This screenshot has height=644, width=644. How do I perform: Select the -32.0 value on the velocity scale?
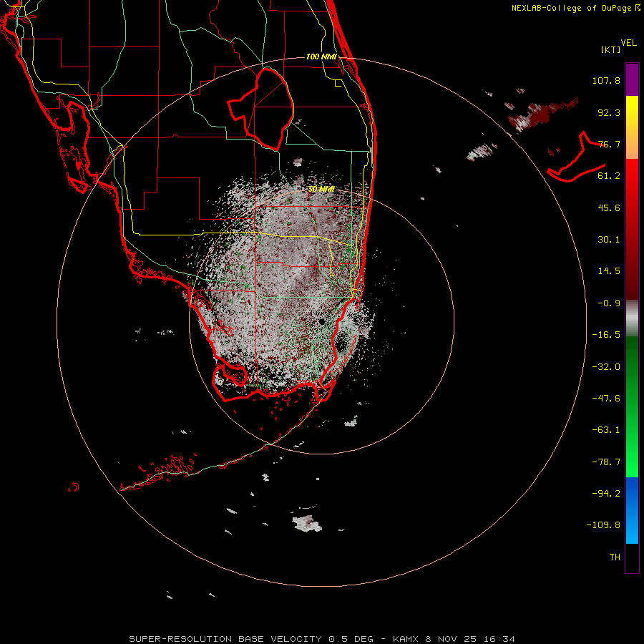606,367
